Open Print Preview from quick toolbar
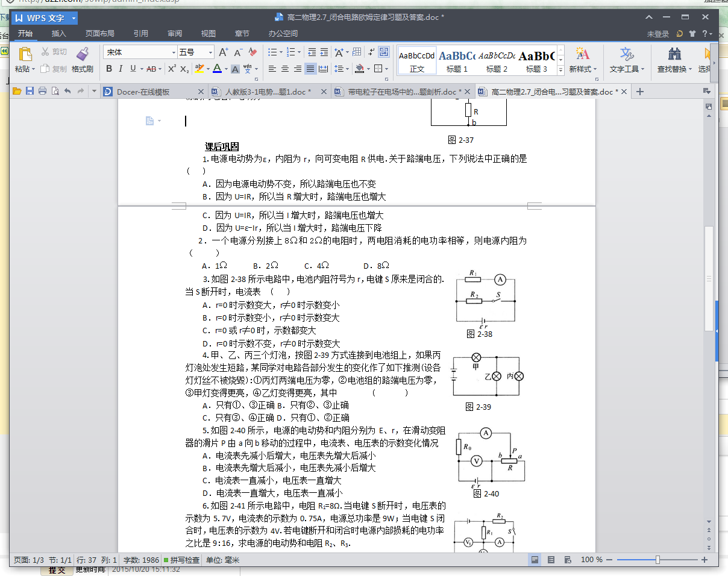Image resolution: width=728 pixels, height=576 pixels. tap(55, 92)
